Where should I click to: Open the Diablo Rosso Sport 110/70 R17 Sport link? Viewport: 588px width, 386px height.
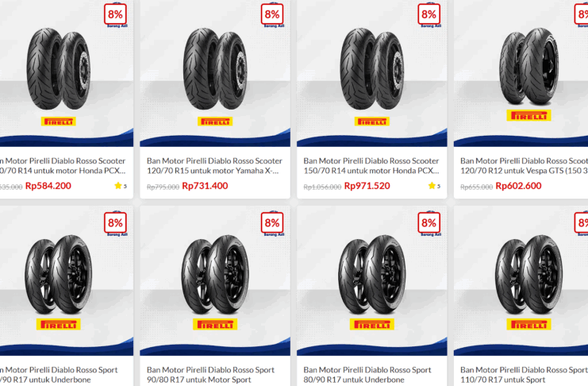point(524,375)
